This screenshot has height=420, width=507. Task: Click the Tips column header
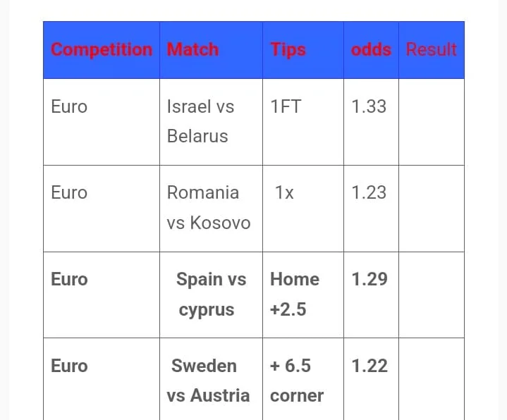click(x=288, y=49)
